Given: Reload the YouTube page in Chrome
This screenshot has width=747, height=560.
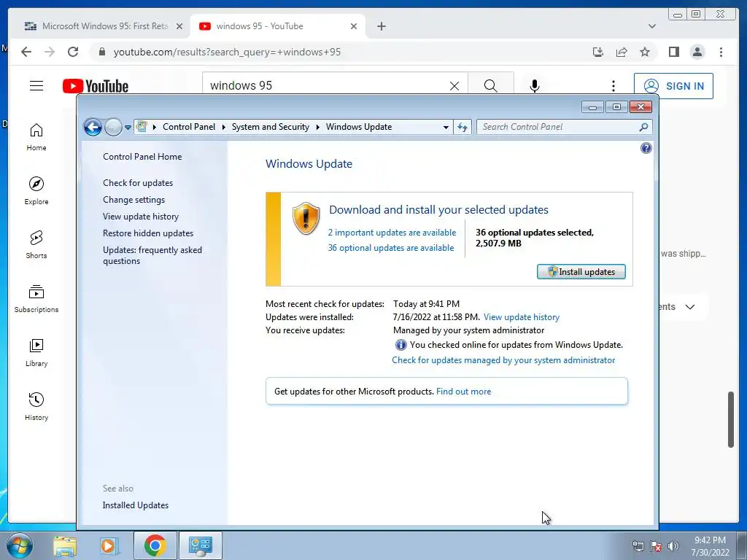Looking at the screenshot, I should (73, 52).
